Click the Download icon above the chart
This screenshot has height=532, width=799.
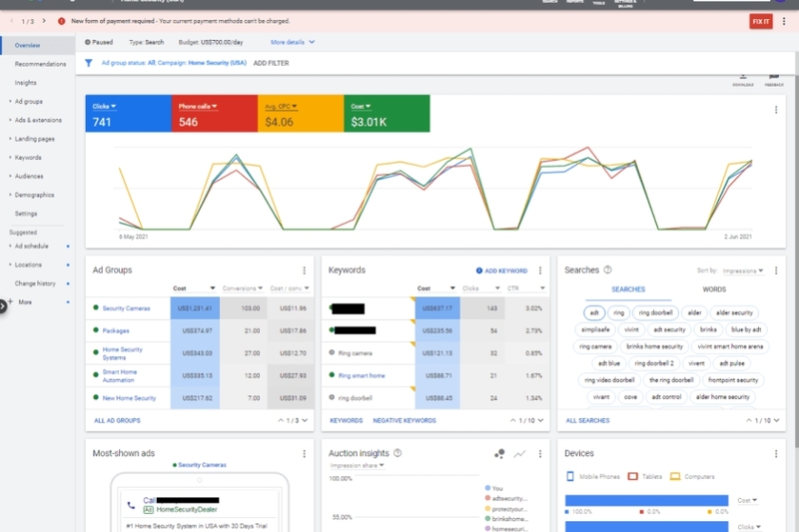coord(742,78)
